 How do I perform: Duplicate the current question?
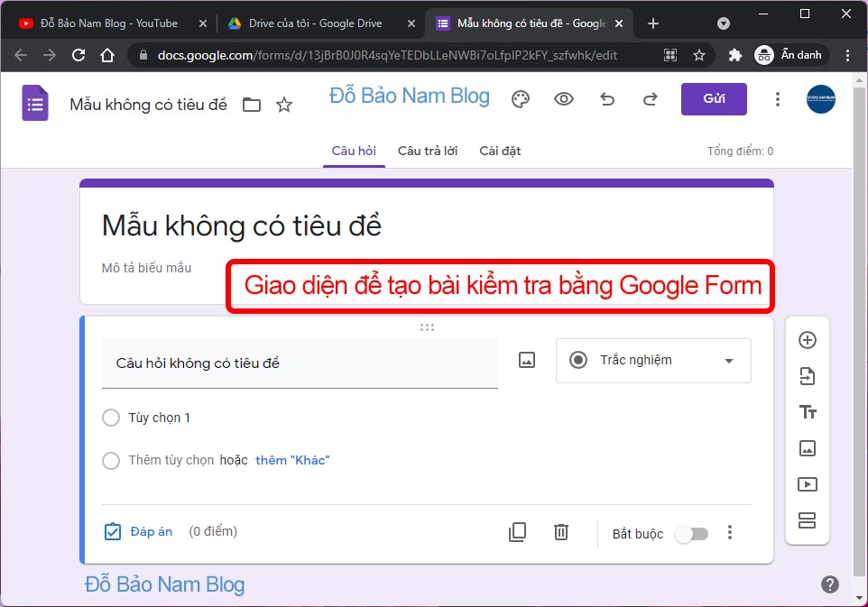tap(517, 532)
